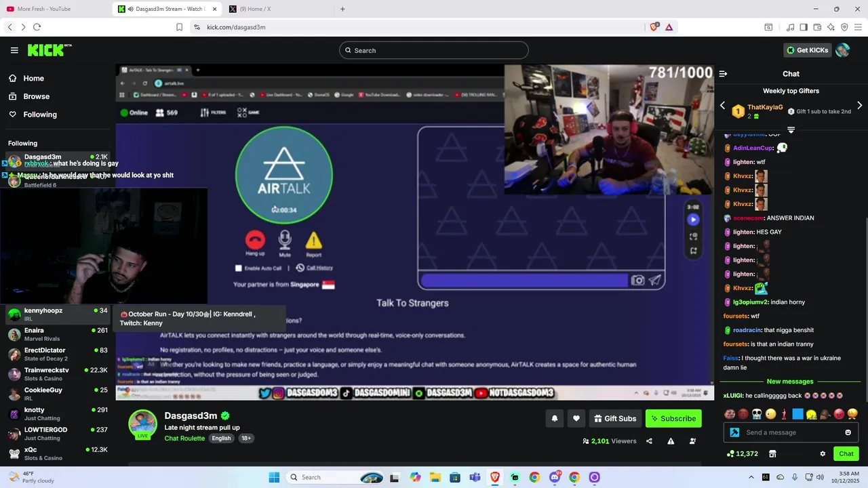This screenshot has height=488, width=868.
Task: Show hidden system tray icons
Action: [753, 477]
